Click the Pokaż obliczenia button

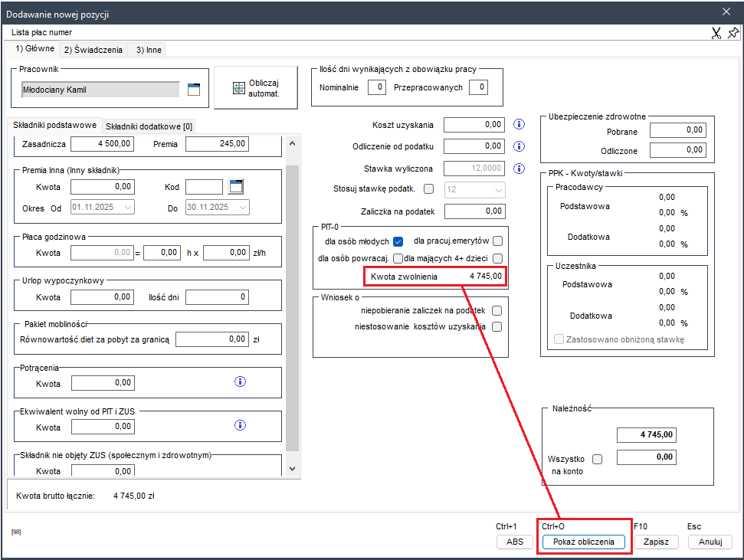[584, 542]
